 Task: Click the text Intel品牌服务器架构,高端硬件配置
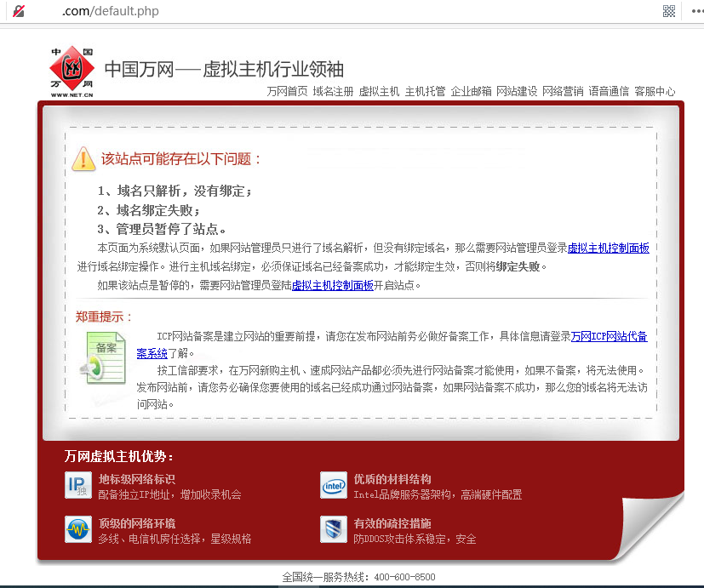[438, 494]
